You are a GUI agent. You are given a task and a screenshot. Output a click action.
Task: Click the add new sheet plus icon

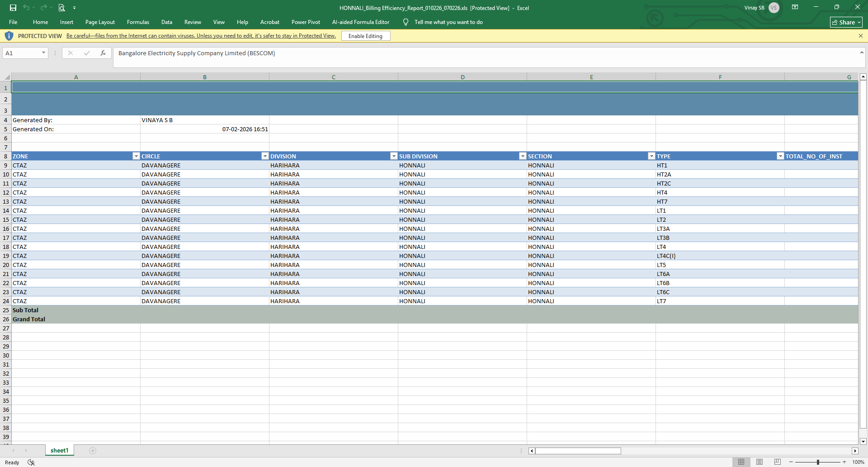point(93,451)
